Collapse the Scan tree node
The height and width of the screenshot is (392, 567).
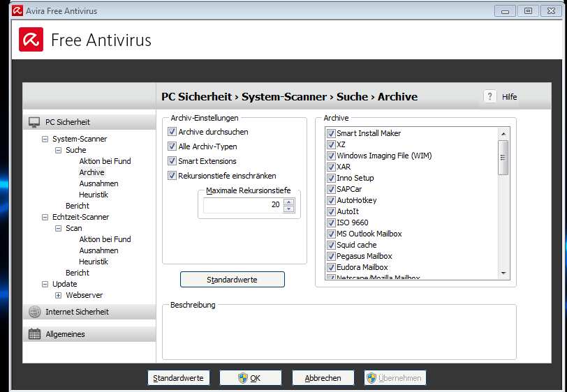tap(58, 228)
